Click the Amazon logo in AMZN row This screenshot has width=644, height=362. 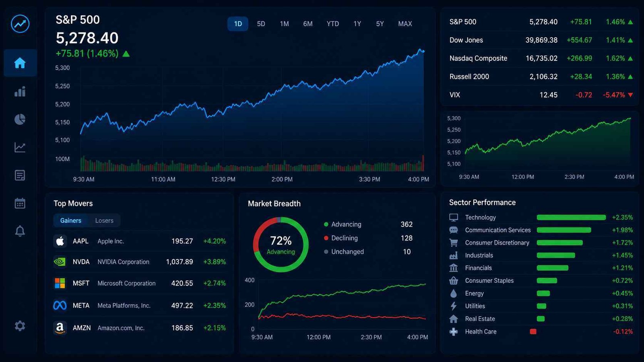pyautogui.click(x=60, y=328)
